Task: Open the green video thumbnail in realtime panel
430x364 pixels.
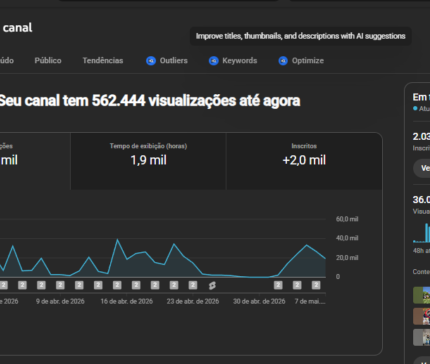Action: point(421,295)
